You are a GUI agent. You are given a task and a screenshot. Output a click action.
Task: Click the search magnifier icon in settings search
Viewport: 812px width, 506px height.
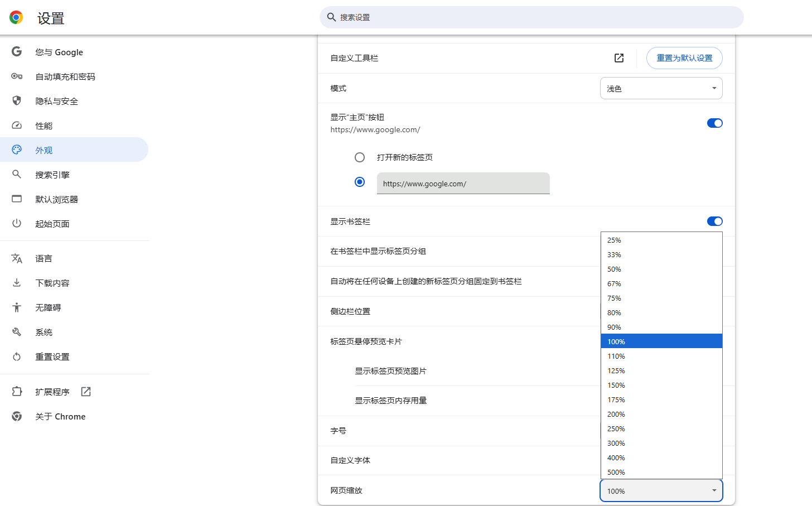[x=331, y=17]
